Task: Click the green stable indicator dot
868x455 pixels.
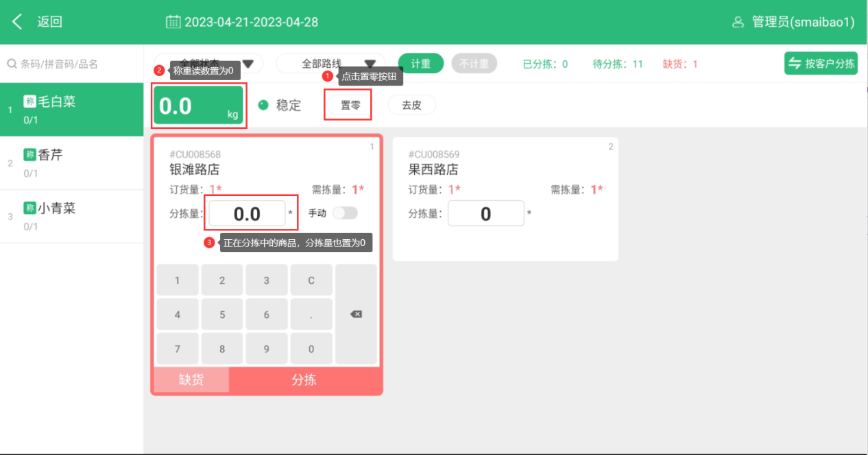Action: (x=263, y=105)
